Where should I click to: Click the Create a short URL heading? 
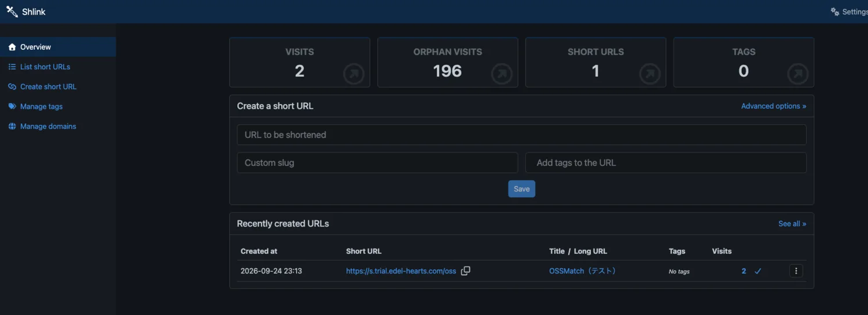[275, 106]
